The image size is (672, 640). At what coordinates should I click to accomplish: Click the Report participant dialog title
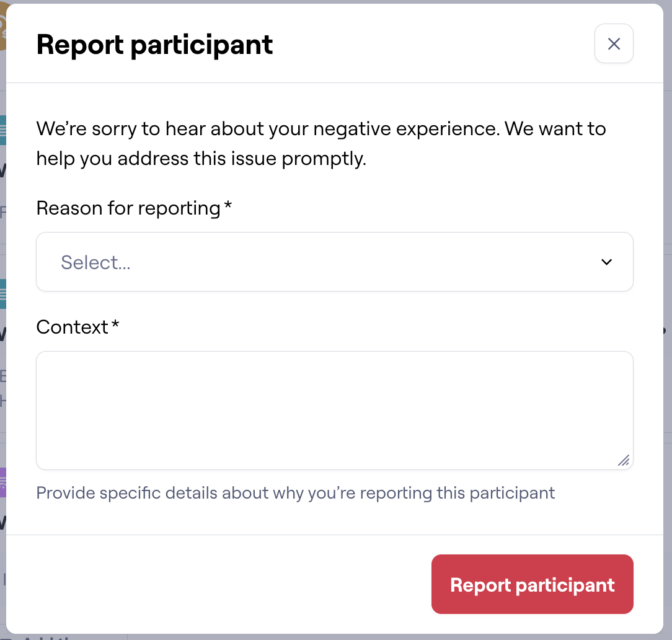pos(154,45)
